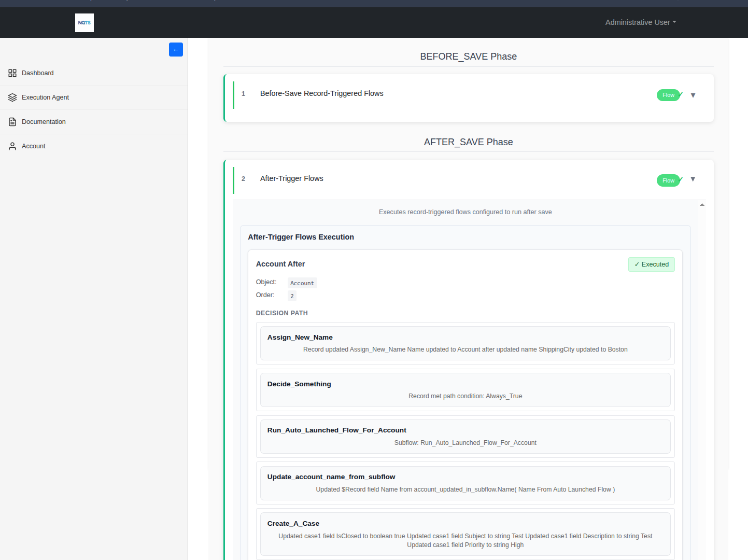The image size is (748, 560).
Task: Click the Flow badge on Before-Save flows
Action: [x=668, y=95]
